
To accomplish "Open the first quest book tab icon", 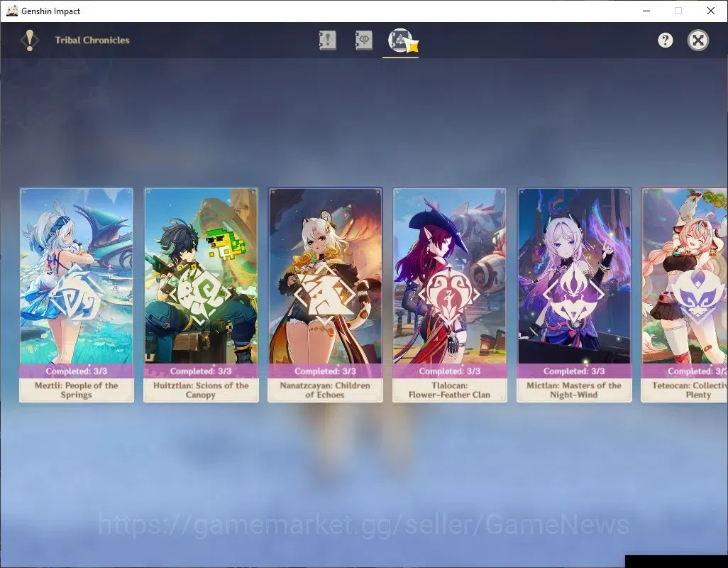I will [x=327, y=40].
